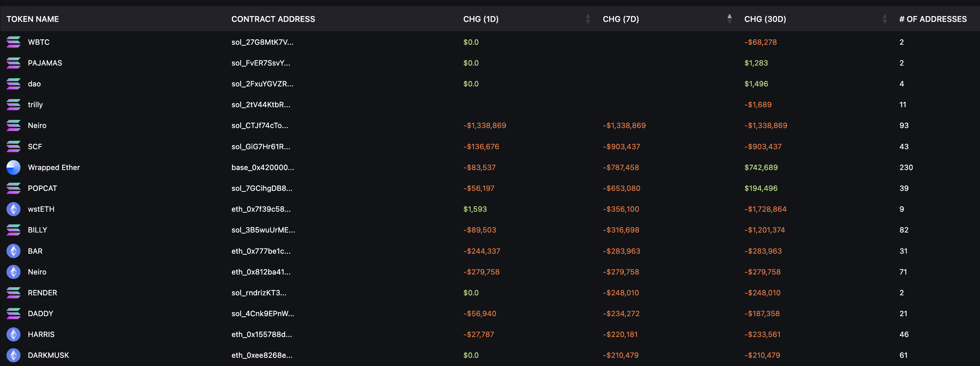Sort by CHG (30D) using its arrows
The height and width of the screenshot is (366, 980).
pyautogui.click(x=884, y=19)
